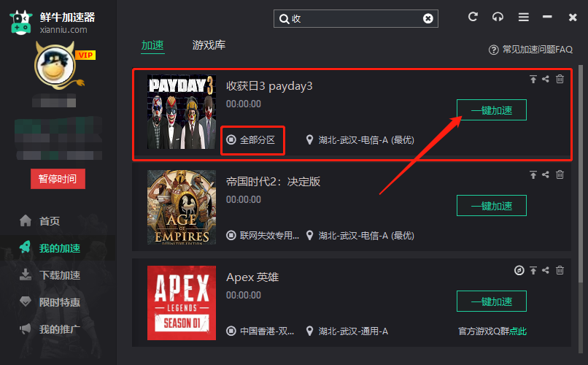
Task: Click title 帝国时代2：决定版
Action: pyautogui.click(x=273, y=182)
